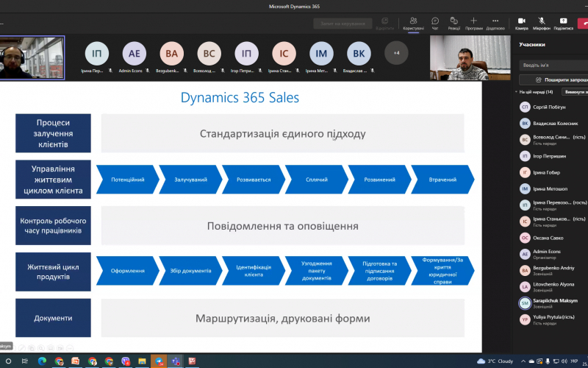Click the microphone icon in system tray
Image resolution: width=588 pixels, height=368 pixels.
548,361
